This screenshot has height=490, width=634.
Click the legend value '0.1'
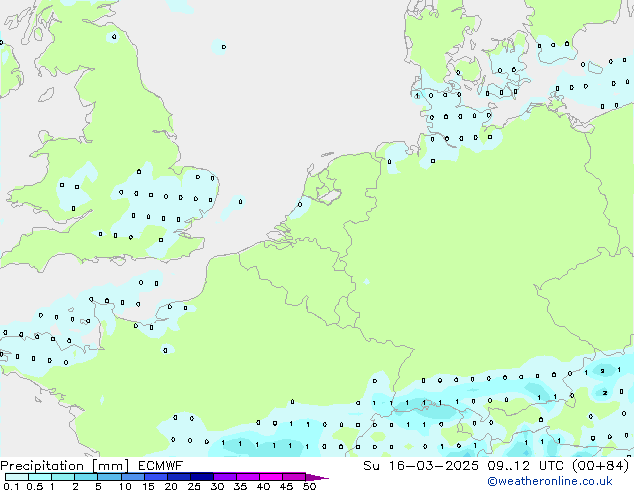(x=11, y=486)
